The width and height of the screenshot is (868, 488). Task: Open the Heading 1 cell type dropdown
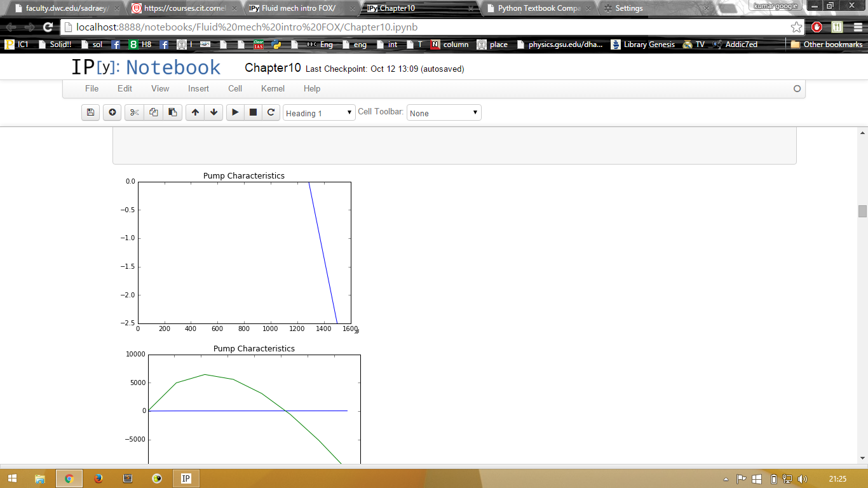point(319,113)
